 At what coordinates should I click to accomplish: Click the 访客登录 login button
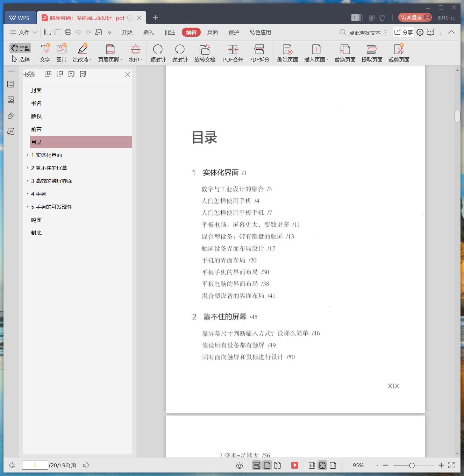415,17
